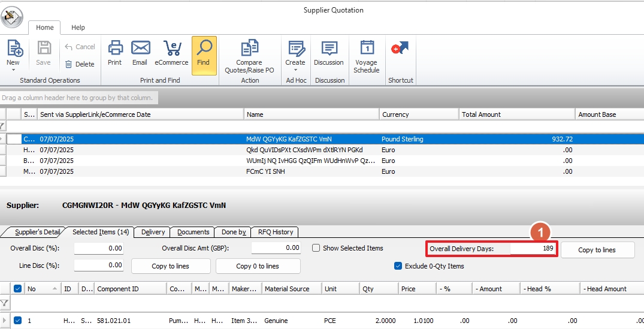
Task: Click the Genuine material source cell
Action: (292, 321)
